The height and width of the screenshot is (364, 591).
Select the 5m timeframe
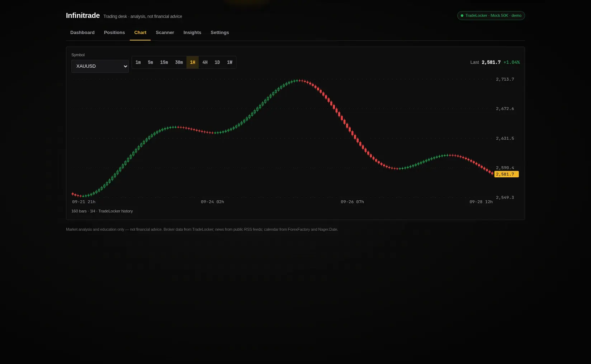coord(150,62)
